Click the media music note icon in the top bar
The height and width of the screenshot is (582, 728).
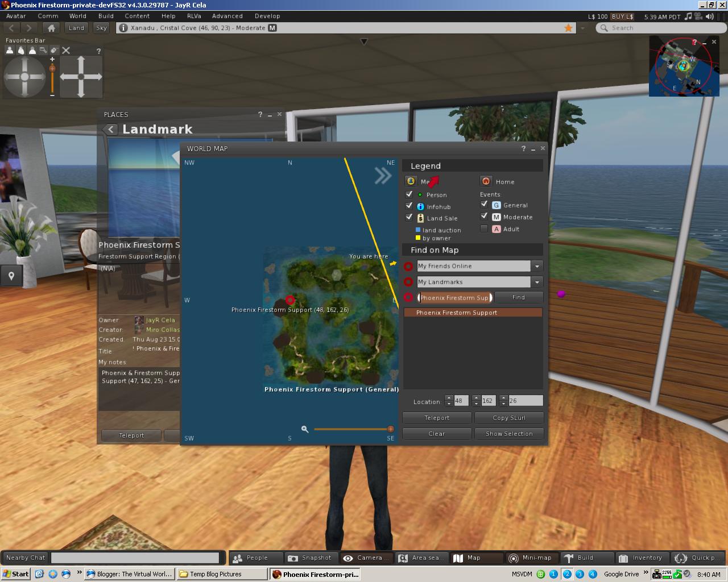coord(688,16)
